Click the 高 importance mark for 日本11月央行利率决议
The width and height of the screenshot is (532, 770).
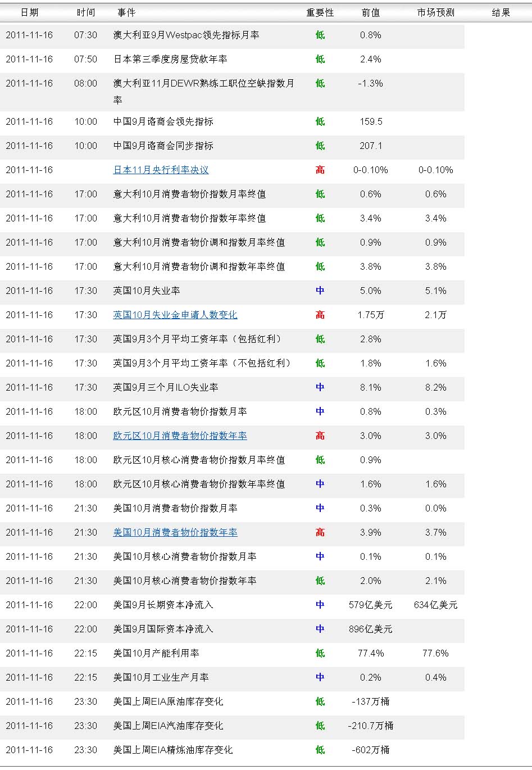pyautogui.click(x=320, y=170)
